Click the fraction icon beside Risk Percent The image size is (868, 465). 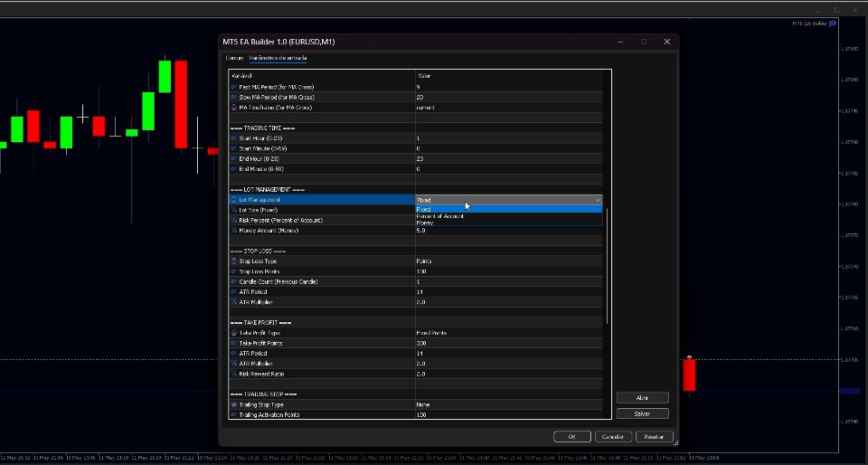click(x=233, y=221)
